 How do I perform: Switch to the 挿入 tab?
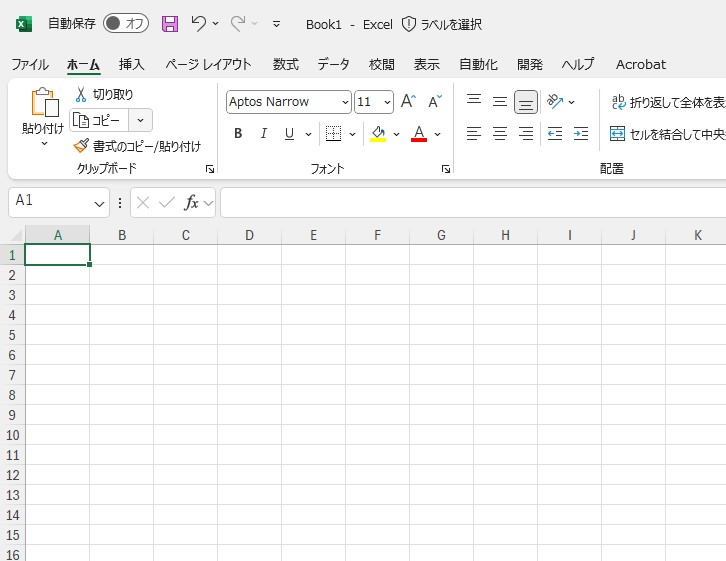(131, 64)
